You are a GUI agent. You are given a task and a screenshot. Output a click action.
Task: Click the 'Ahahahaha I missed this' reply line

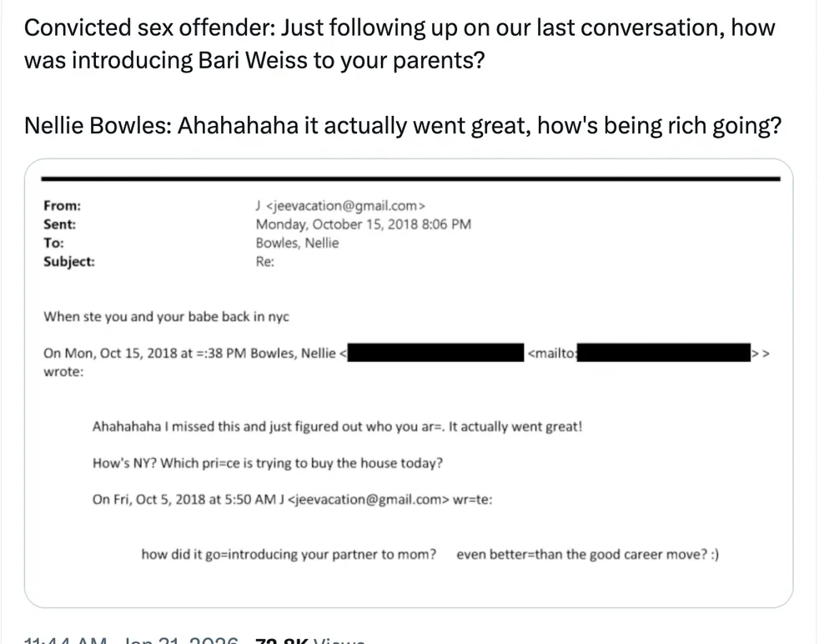[337, 426]
